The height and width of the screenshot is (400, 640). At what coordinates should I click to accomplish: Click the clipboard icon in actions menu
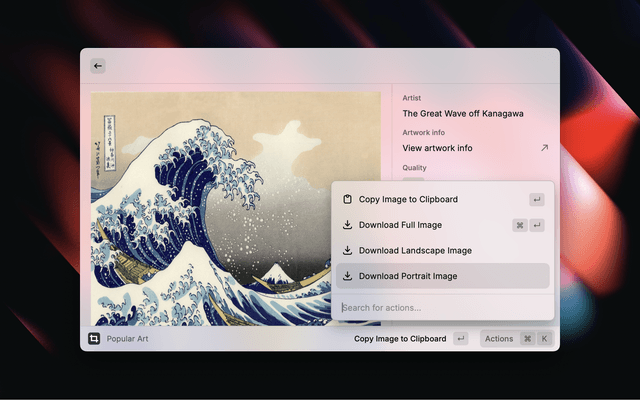tap(347, 200)
